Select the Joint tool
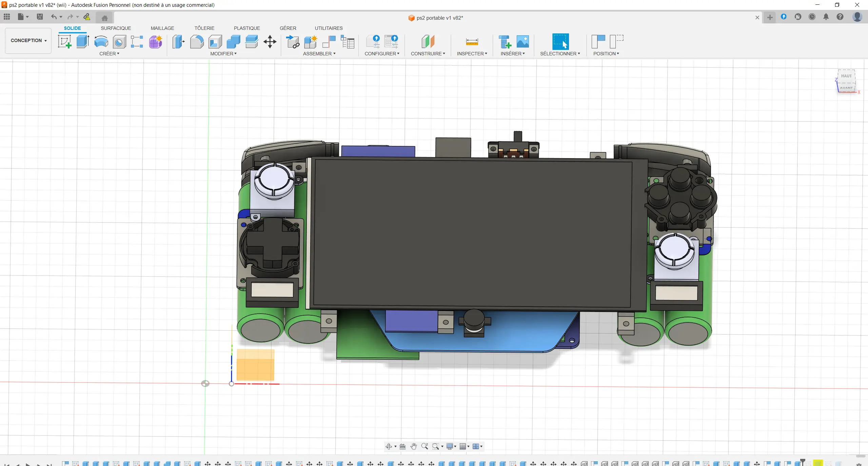 coord(329,42)
